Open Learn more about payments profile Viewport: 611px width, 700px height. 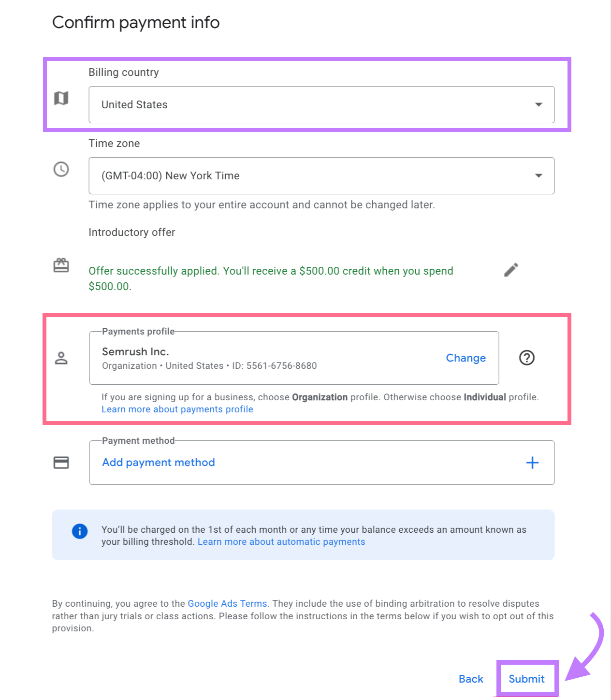(177, 409)
